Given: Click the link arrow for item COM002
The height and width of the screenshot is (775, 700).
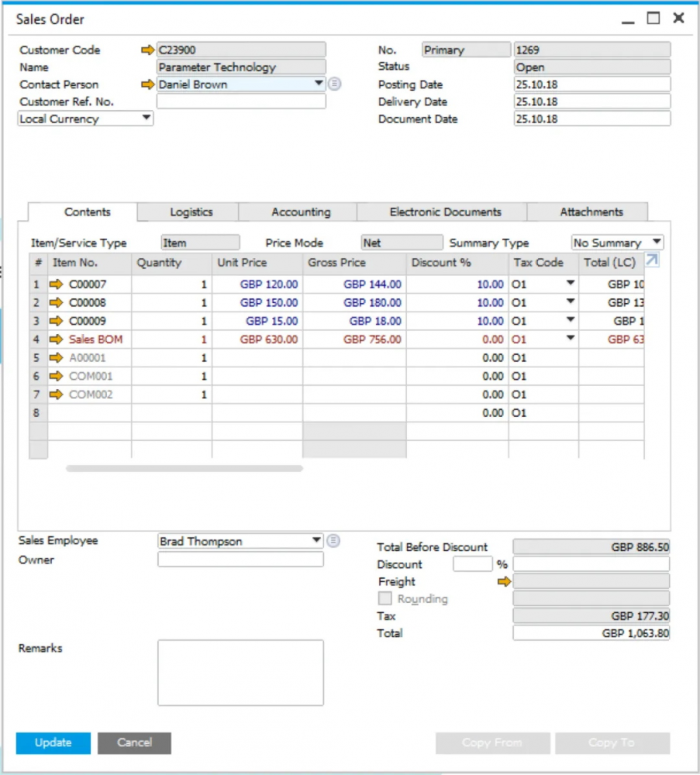Looking at the screenshot, I should pos(56,394).
